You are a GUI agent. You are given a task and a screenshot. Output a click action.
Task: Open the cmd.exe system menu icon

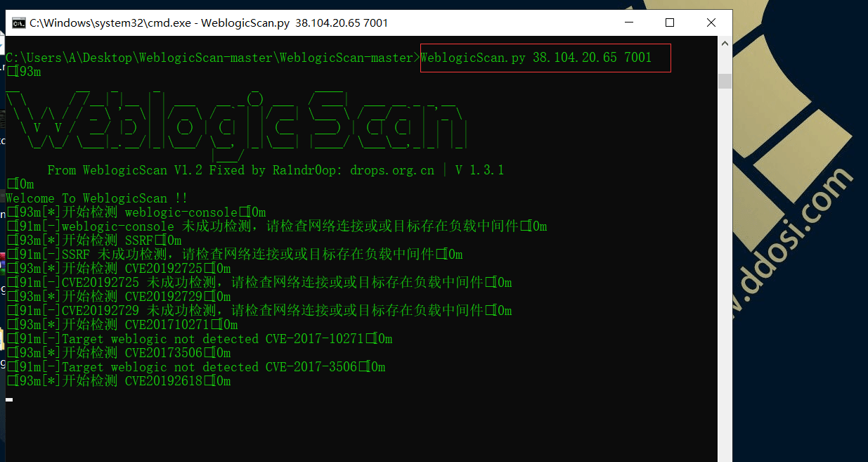(x=18, y=23)
